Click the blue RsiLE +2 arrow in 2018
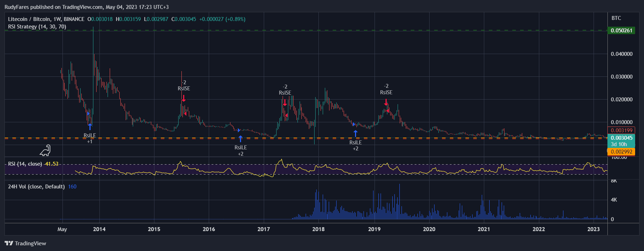 click(x=355, y=134)
